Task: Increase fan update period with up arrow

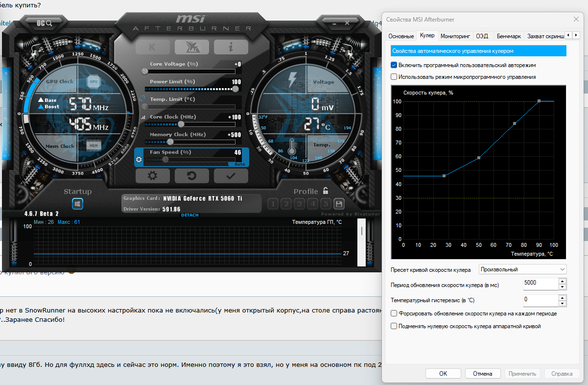Action: pyautogui.click(x=563, y=282)
